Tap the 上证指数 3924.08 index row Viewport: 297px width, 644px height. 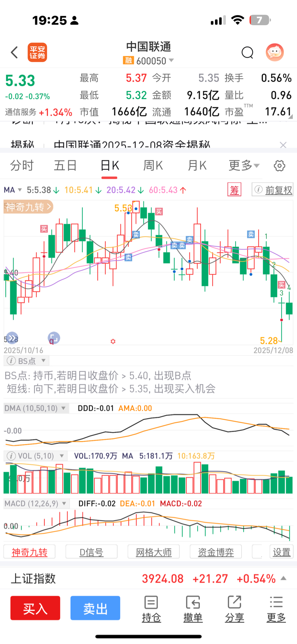coord(148,579)
